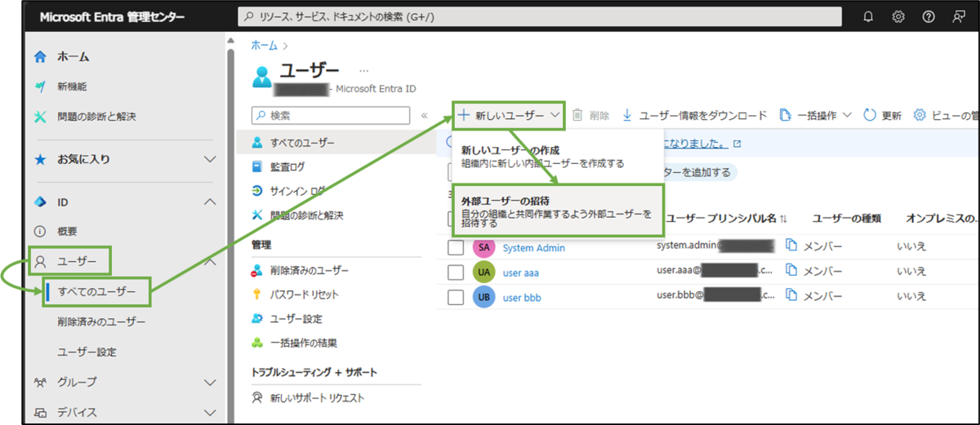Viewport: 980px width, 425px height.
Task: Focus the users pane 検索 field
Action: coord(331,116)
